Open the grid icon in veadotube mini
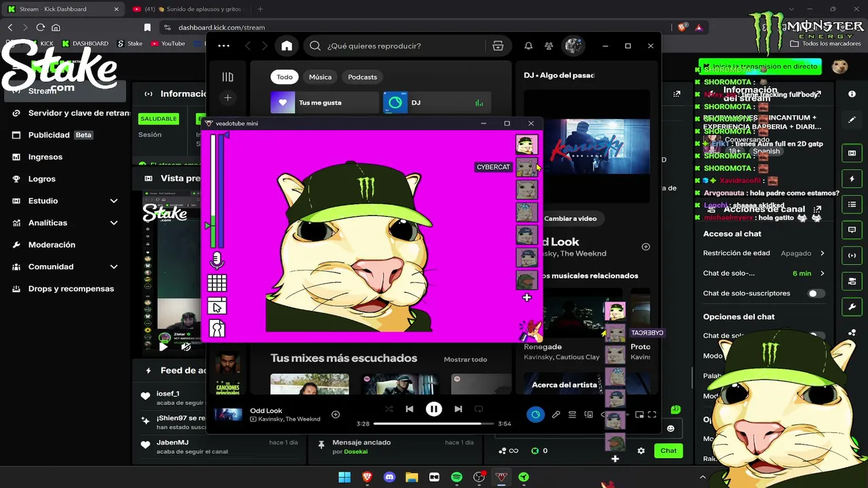This screenshot has height=488, width=868. click(217, 283)
